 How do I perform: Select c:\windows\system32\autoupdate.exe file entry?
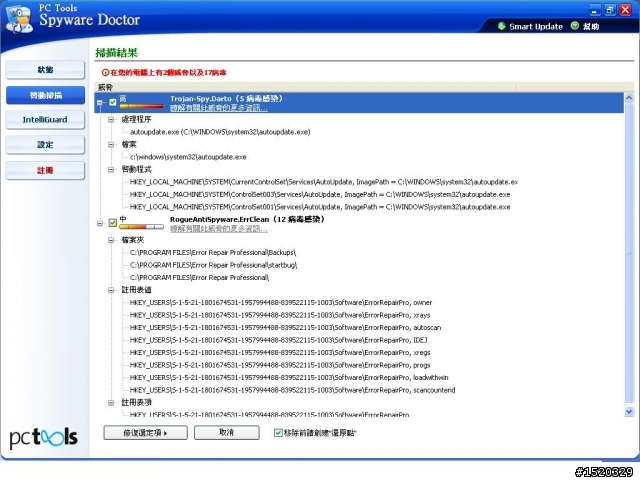(x=188, y=157)
